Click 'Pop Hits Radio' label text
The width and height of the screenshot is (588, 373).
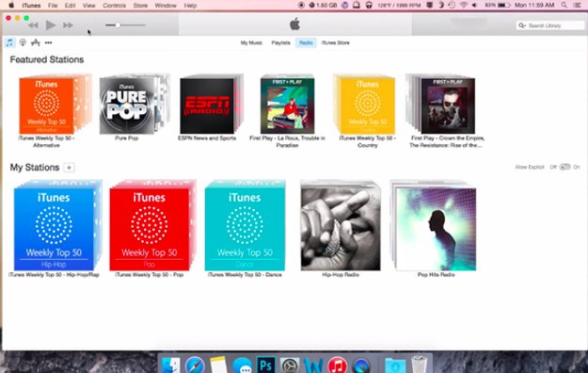437,275
